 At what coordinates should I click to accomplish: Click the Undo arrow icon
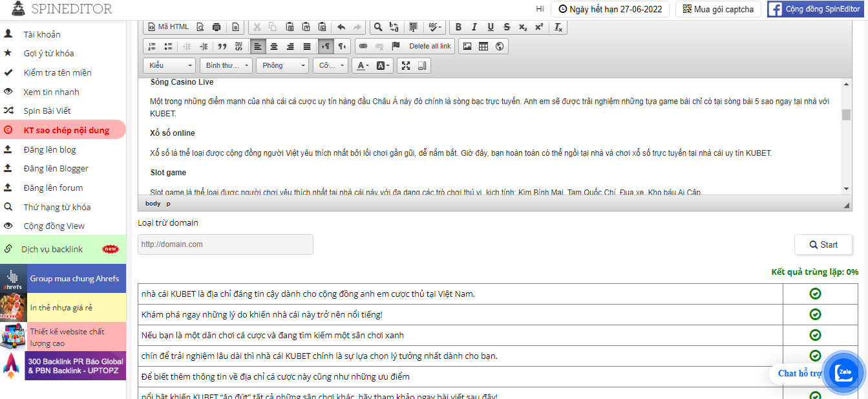341,27
